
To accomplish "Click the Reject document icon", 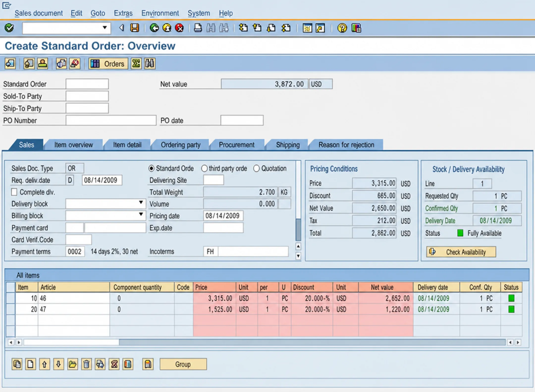I will (x=75, y=64).
